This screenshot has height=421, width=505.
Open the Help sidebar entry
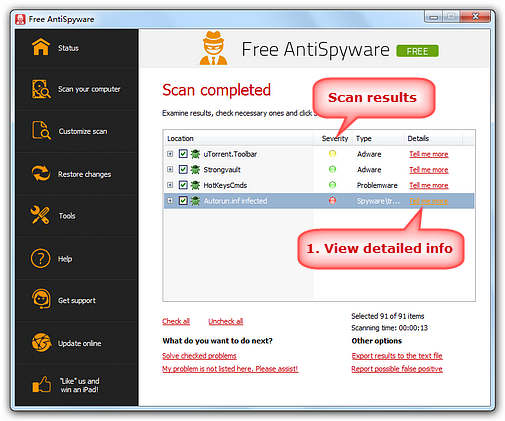(x=77, y=258)
